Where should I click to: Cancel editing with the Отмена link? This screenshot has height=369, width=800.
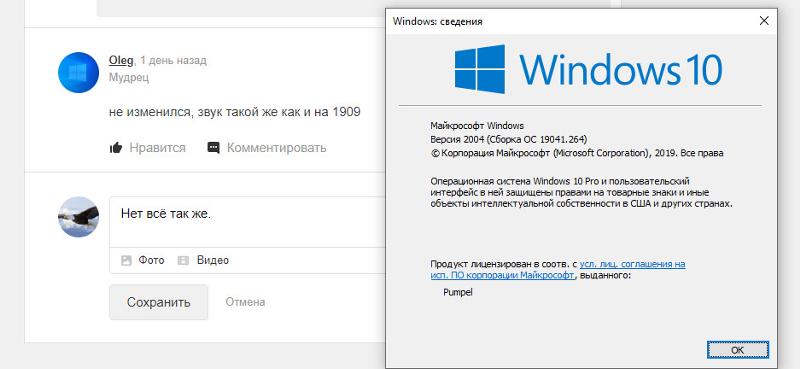pos(245,302)
